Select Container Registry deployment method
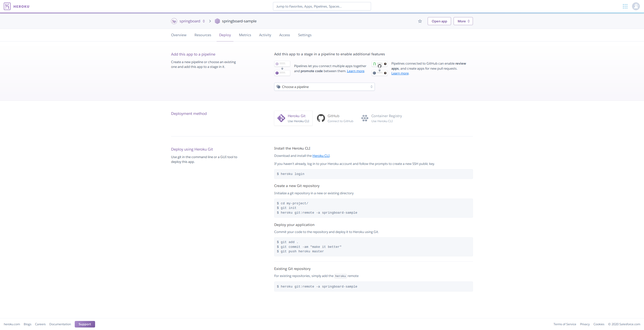This screenshot has width=644, height=330. point(382,118)
